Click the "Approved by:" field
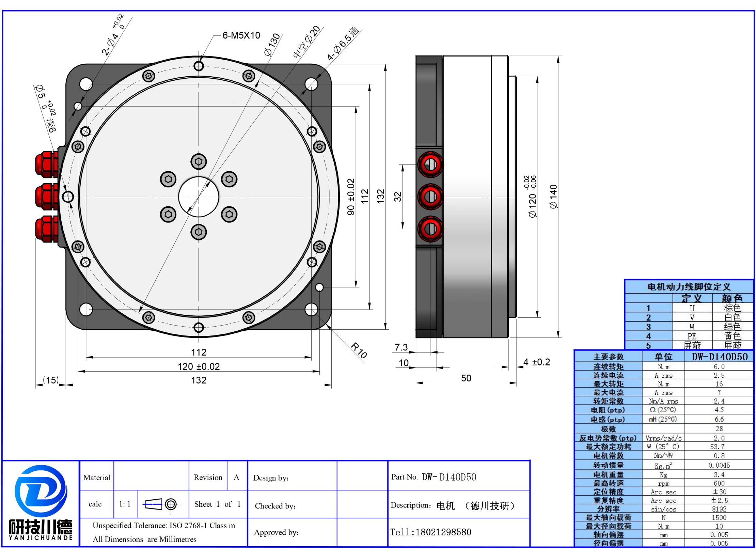756x549 pixels. click(276, 532)
